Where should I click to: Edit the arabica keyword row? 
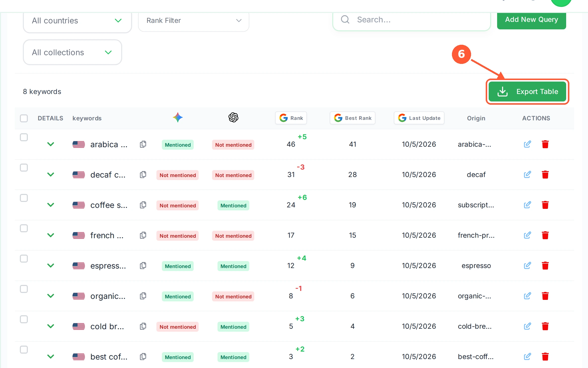pos(527,144)
